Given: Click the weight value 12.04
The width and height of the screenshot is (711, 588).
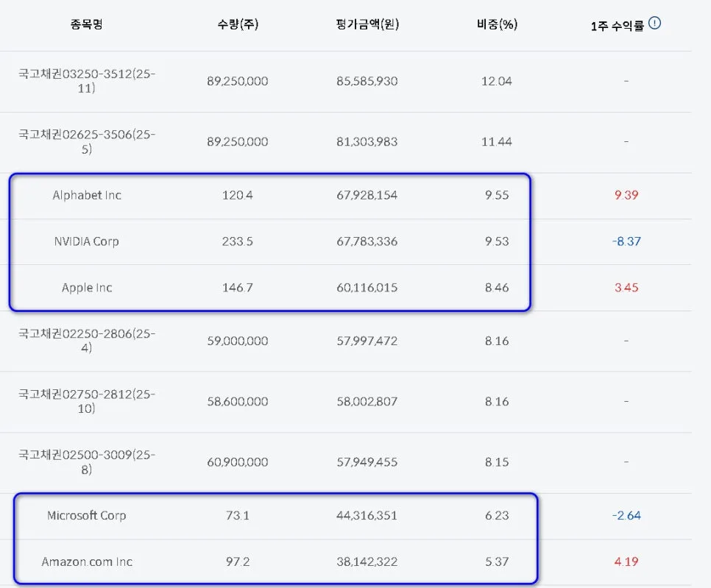Looking at the screenshot, I should point(497,81).
